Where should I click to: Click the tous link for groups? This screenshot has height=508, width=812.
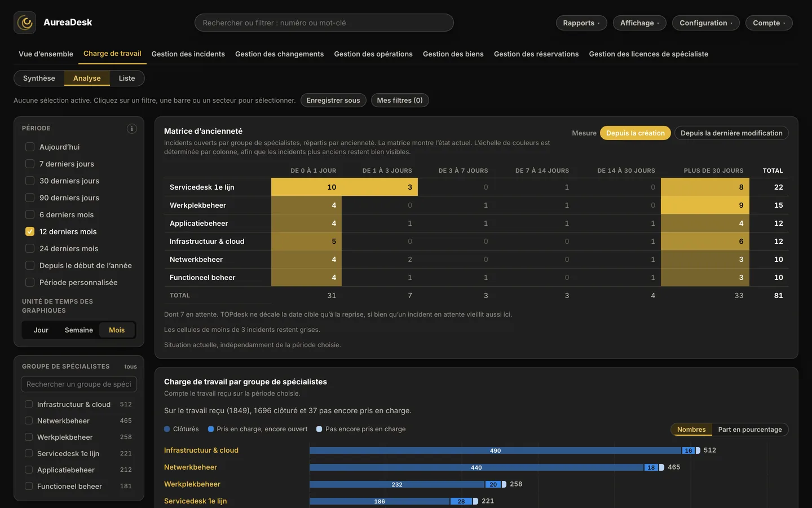point(131,366)
